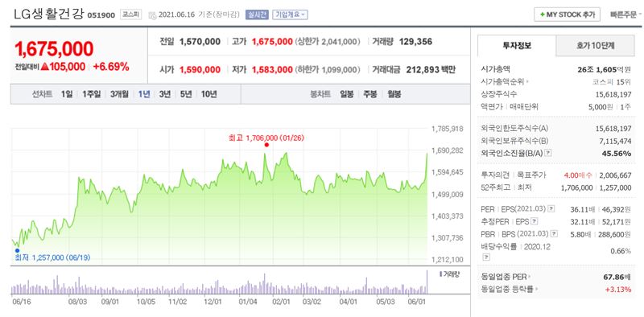
Task: Click the 실시간 badge button
Action: click(x=257, y=14)
